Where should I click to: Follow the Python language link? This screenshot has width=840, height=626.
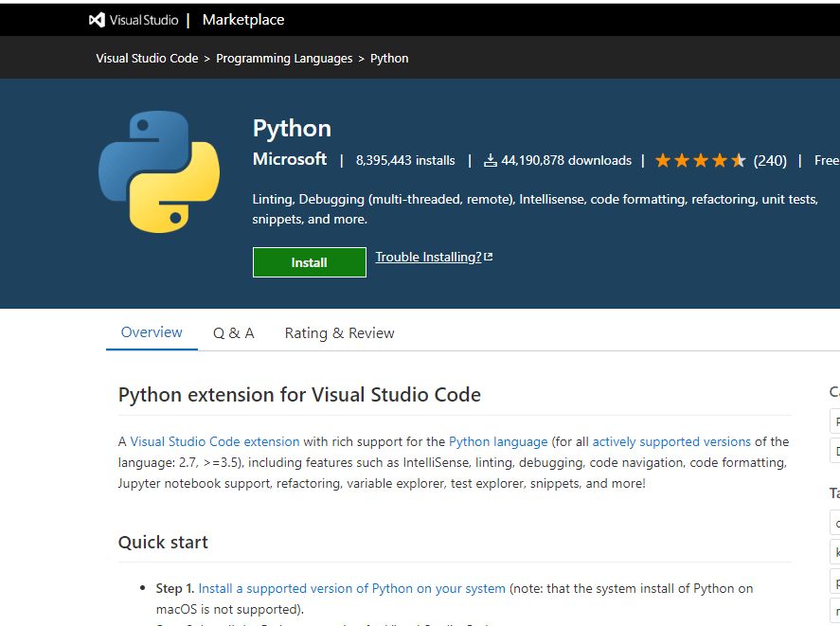point(498,441)
